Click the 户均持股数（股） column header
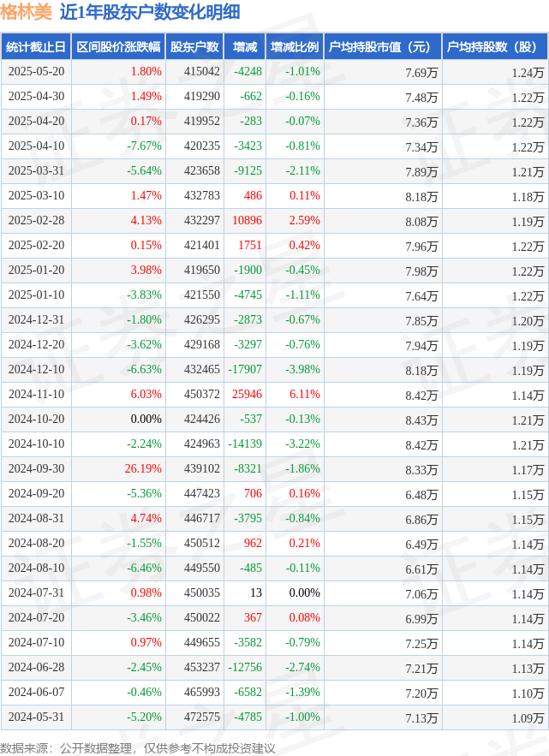This screenshot has height=756, width=549. click(494, 47)
